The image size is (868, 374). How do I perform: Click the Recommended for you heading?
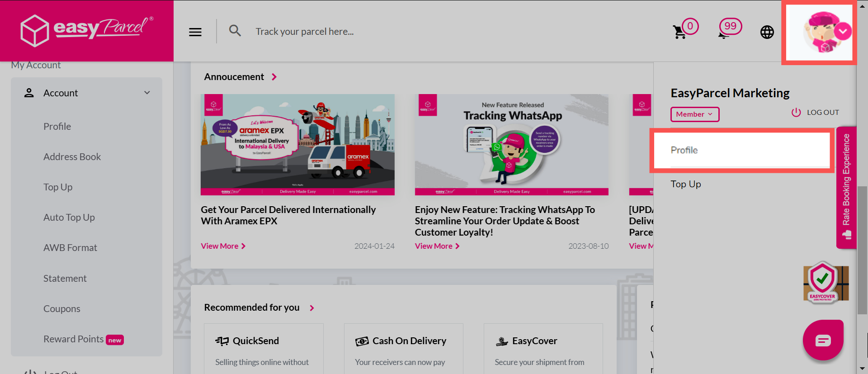pos(252,308)
